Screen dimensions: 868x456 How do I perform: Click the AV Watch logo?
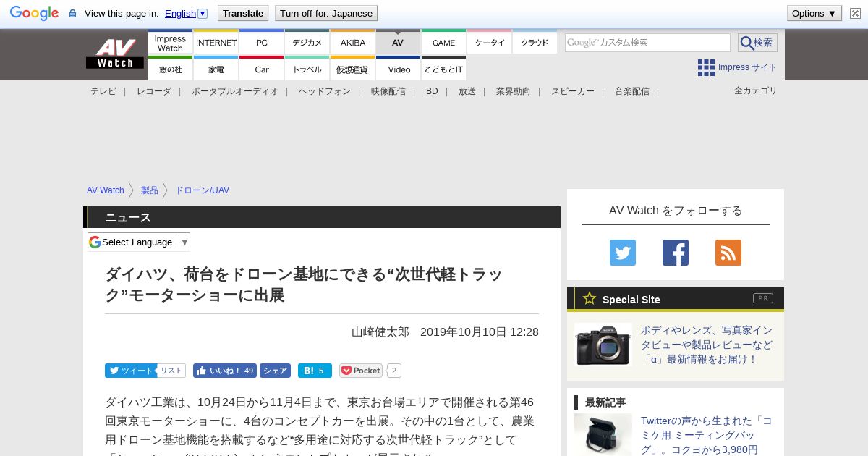point(115,54)
